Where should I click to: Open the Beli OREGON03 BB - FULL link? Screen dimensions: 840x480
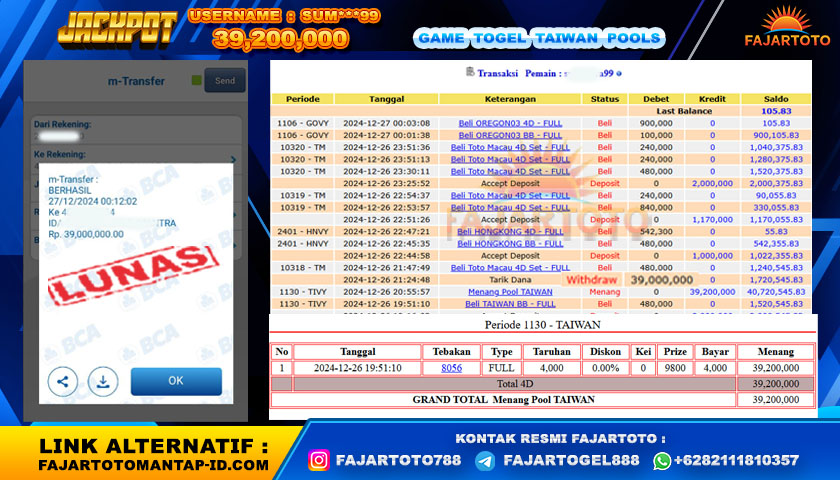pos(510,136)
